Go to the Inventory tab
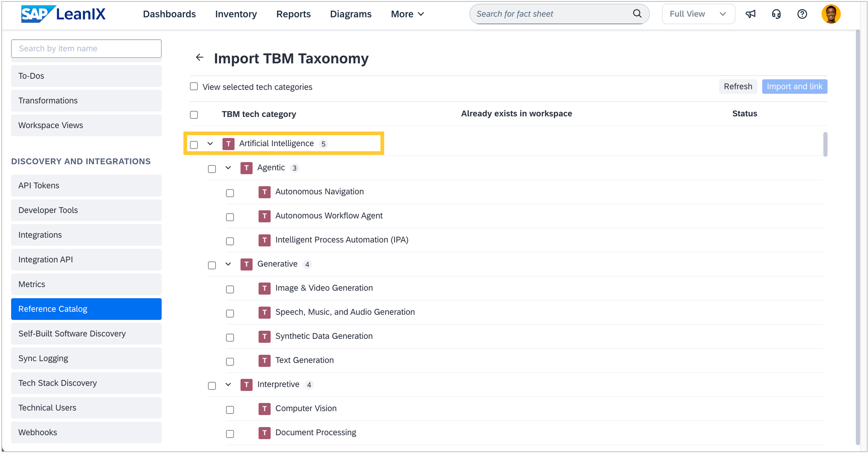This screenshot has height=453, width=868. pyautogui.click(x=236, y=14)
